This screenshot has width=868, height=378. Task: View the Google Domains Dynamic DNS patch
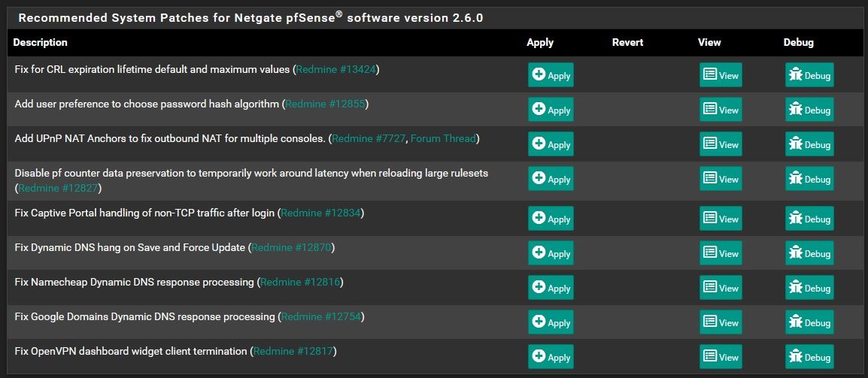coord(721,322)
